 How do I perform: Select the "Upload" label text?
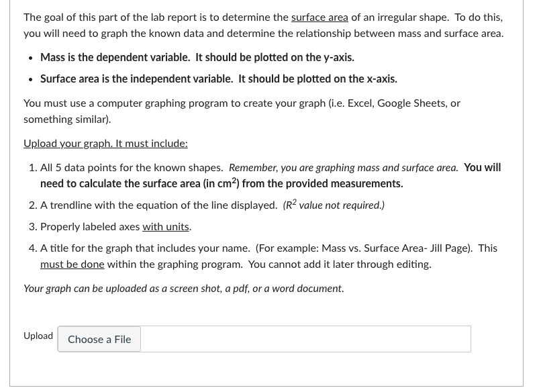(38, 336)
